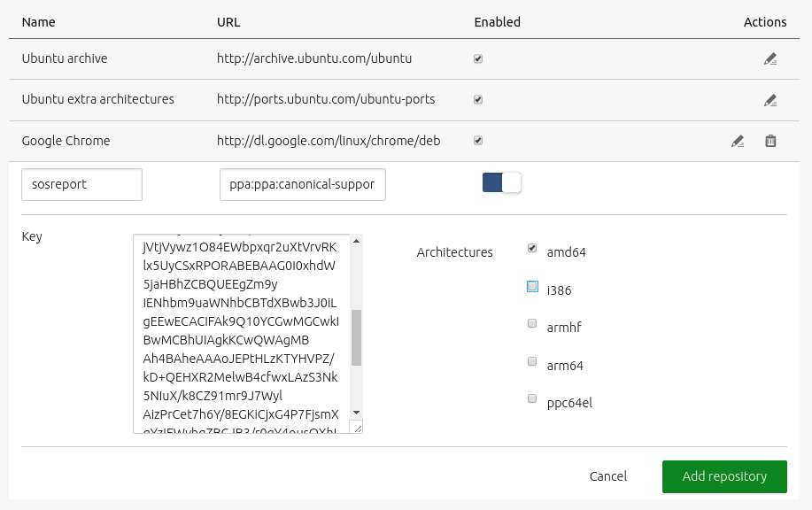Click edit icon for Google Chrome
Image resolution: width=812 pixels, height=510 pixels.
(737, 141)
